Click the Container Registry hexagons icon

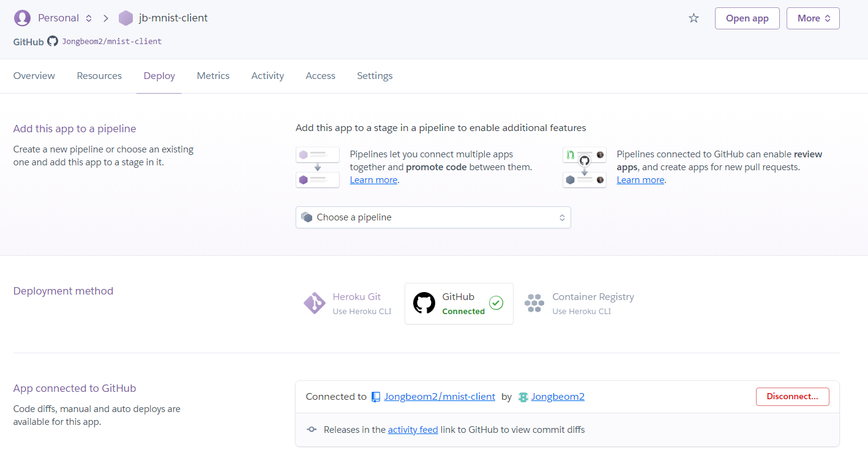point(534,303)
